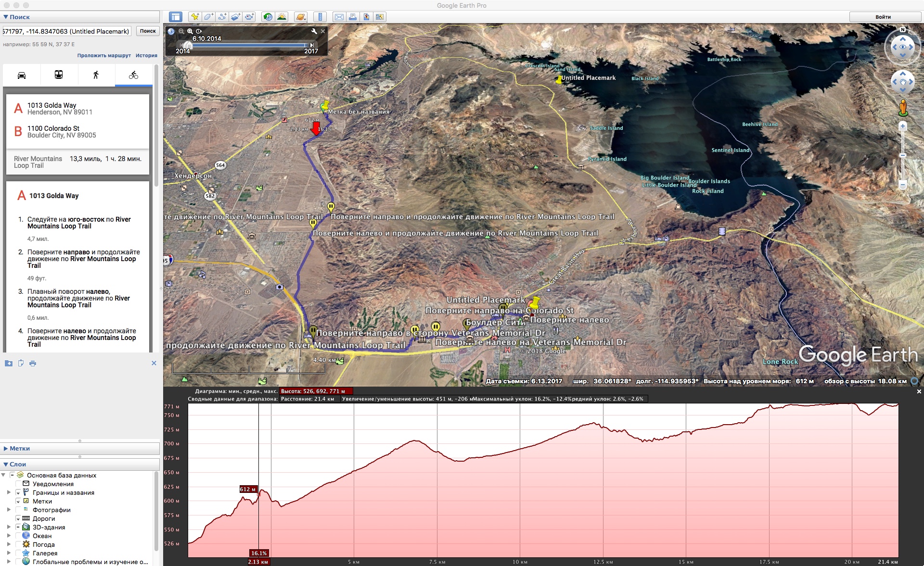
Task: Select the bicycle directions tab
Action: coord(133,75)
